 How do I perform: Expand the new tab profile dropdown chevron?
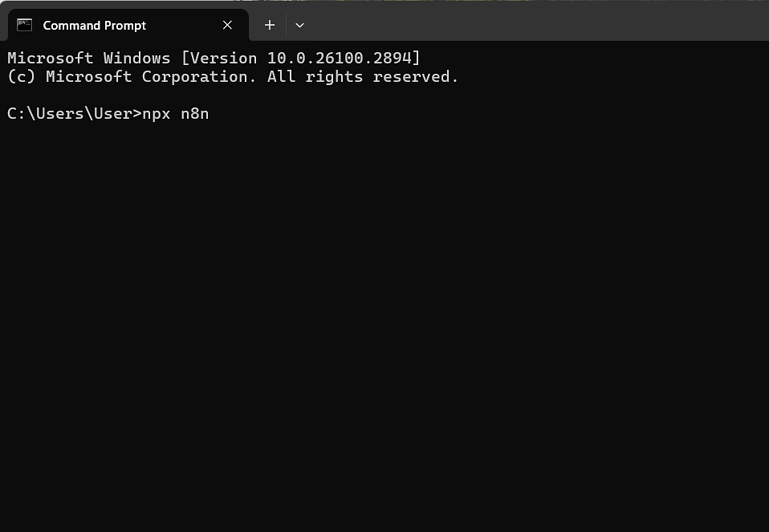point(299,25)
